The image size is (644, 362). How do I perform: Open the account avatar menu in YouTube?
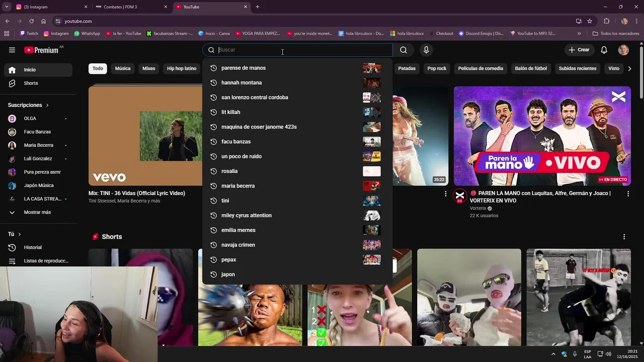623,50
